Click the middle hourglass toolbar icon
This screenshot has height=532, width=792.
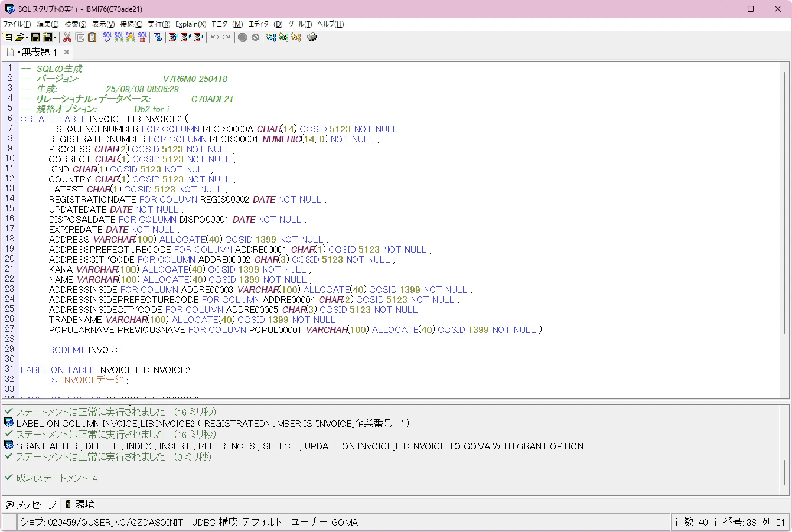pyautogui.click(x=186, y=37)
